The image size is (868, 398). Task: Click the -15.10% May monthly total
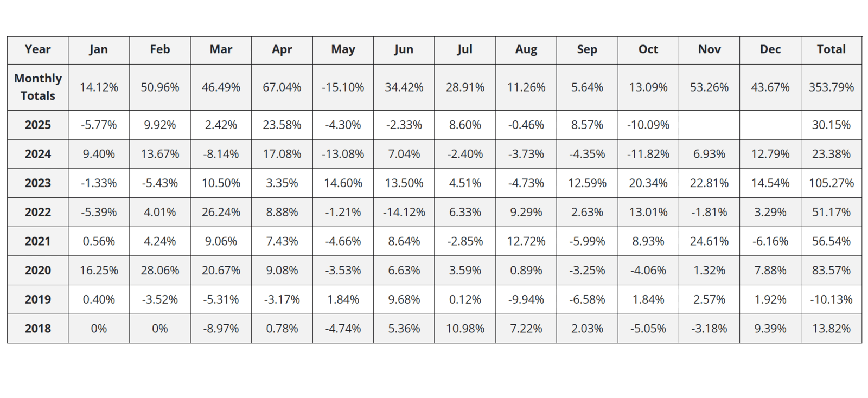coord(343,87)
